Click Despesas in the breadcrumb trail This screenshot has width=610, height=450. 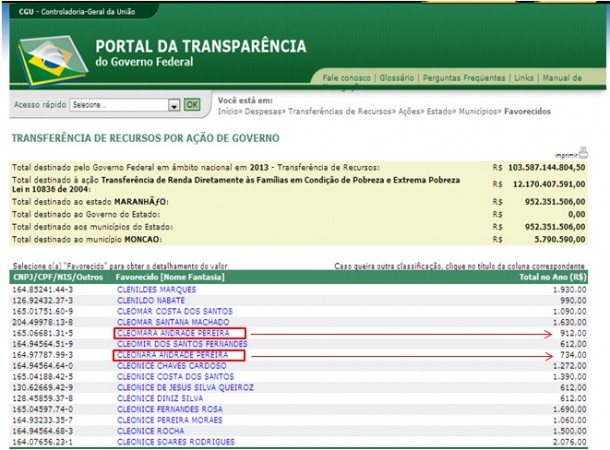262,112
